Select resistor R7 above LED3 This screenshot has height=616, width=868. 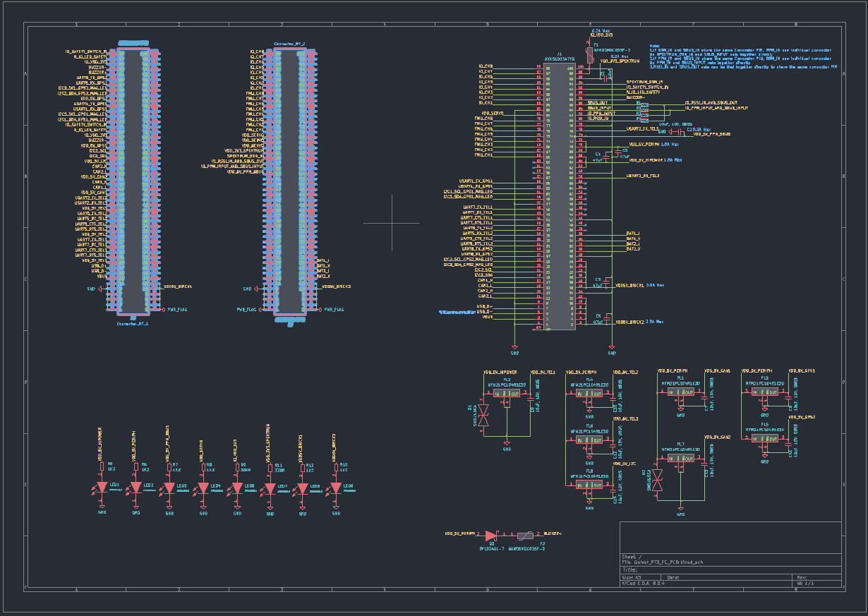click(x=169, y=466)
